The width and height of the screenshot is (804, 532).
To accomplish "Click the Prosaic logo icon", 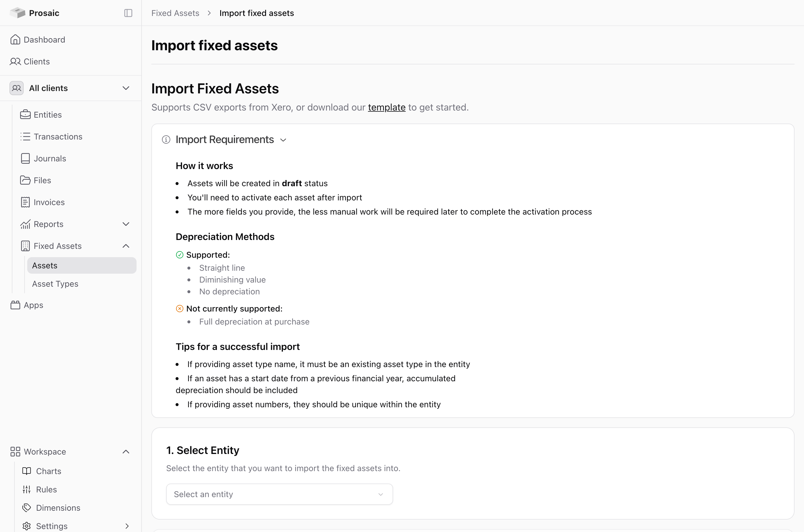I will point(18,13).
